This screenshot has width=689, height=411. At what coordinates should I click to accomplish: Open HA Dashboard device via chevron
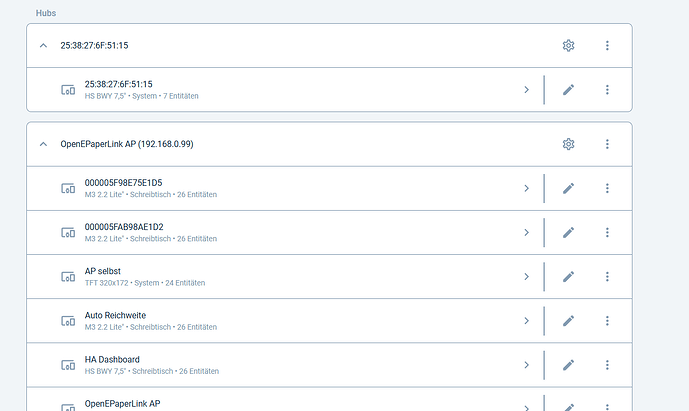click(526, 365)
